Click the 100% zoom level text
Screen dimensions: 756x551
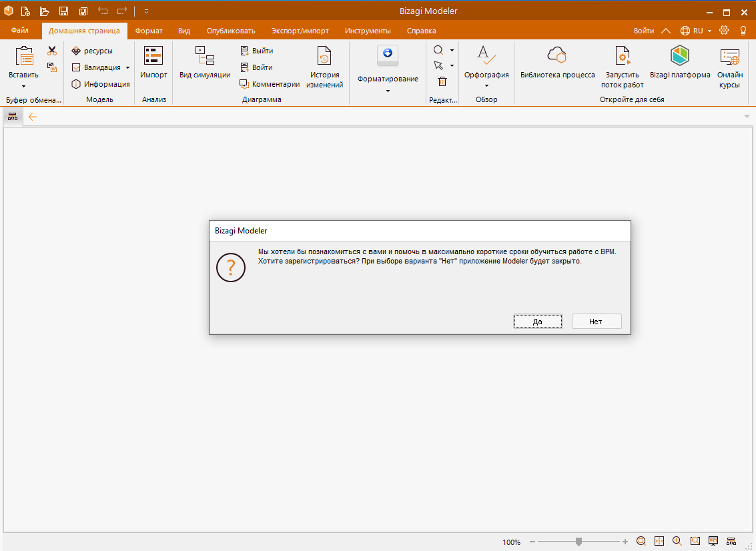(x=511, y=542)
